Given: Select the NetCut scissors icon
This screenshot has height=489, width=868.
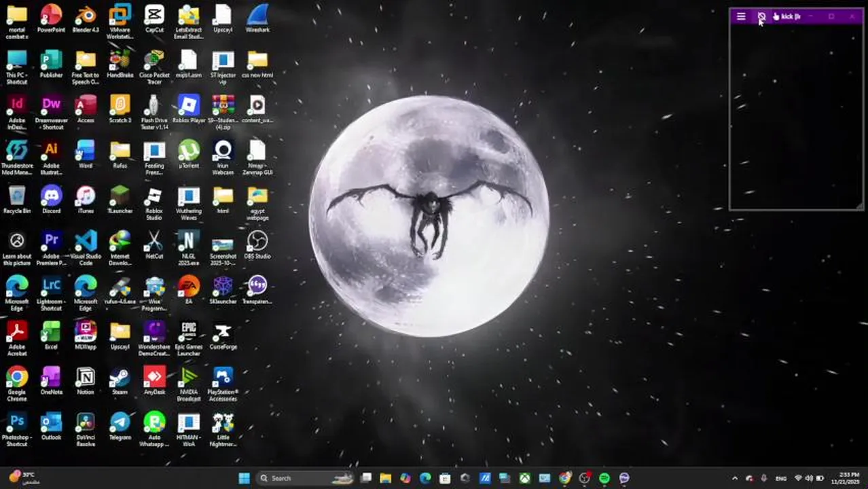Looking at the screenshot, I should coord(154,244).
